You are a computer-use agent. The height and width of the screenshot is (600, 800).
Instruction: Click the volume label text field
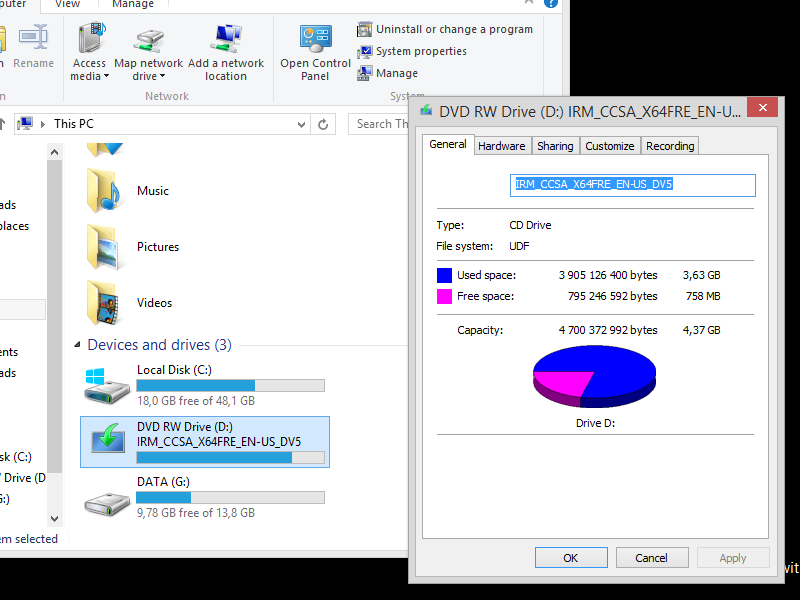(633, 185)
